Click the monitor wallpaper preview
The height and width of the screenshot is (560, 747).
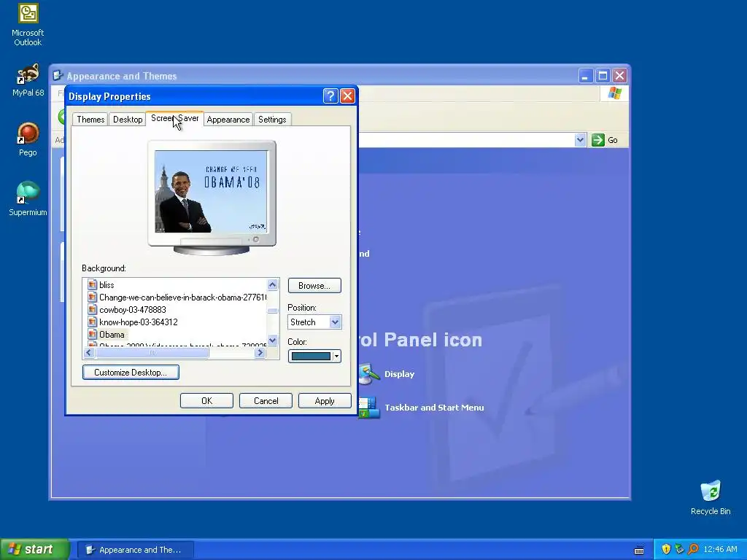pos(211,192)
